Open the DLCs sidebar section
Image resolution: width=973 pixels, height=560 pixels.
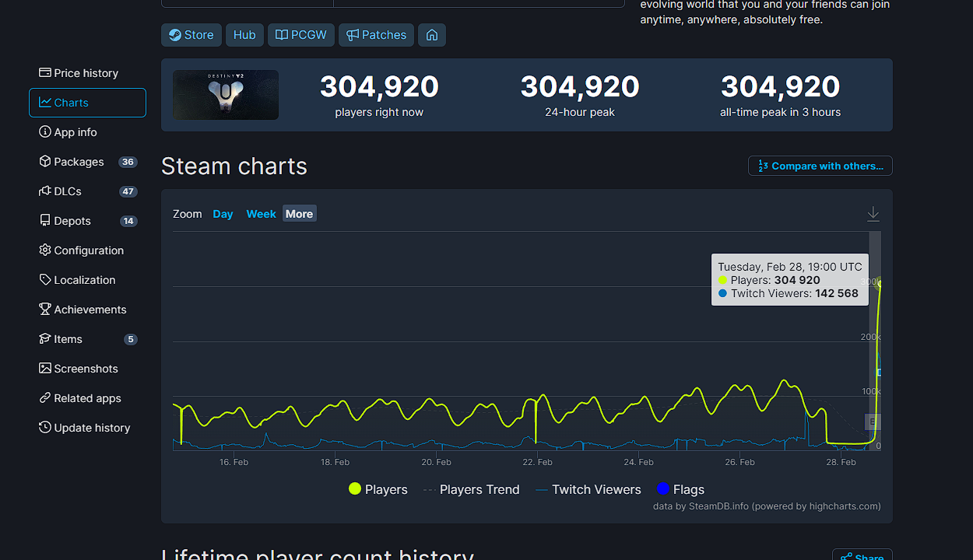68,191
